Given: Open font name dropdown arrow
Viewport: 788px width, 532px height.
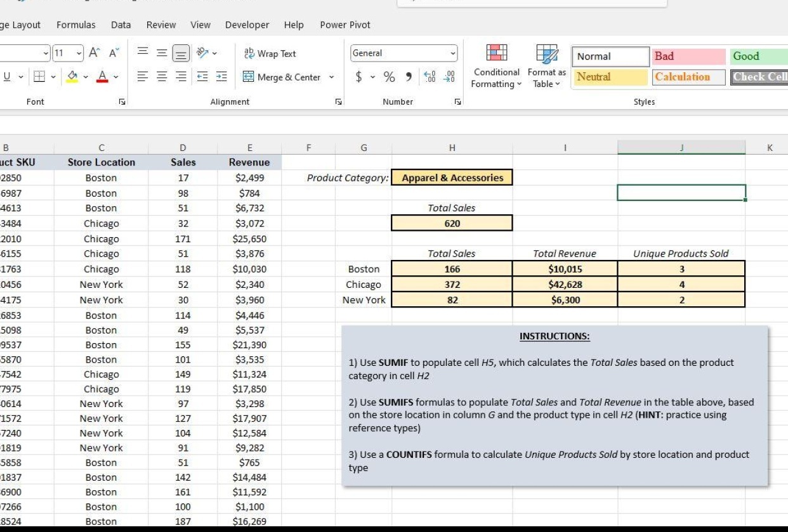Looking at the screenshot, I should (x=46, y=54).
